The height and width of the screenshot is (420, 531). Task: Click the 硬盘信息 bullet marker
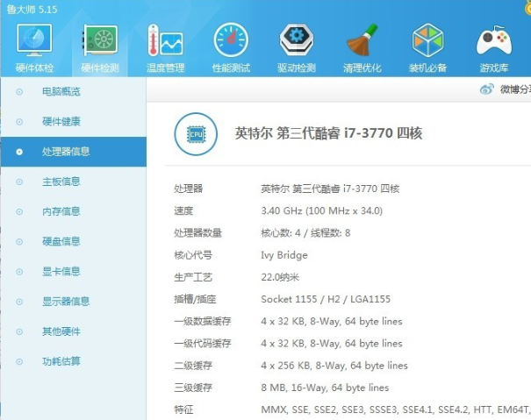19,242
